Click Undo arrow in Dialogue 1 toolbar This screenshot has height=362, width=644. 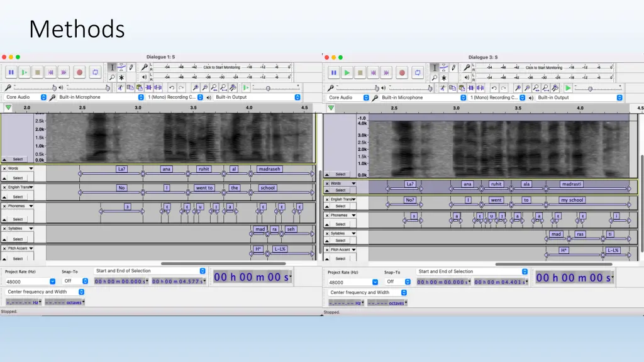[172, 87]
